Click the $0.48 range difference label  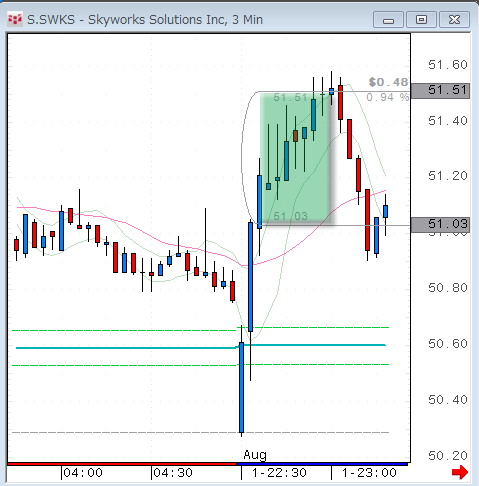pyautogui.click(x=388, y=82)
